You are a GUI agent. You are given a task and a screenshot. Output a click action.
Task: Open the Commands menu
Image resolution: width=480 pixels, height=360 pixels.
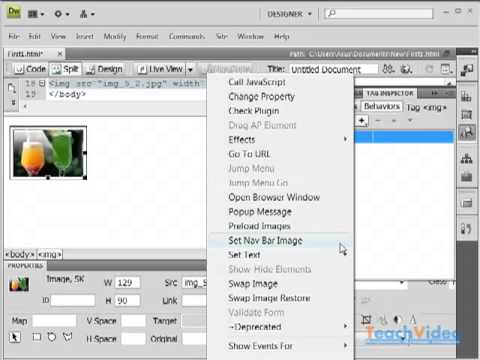coord(187,36)
